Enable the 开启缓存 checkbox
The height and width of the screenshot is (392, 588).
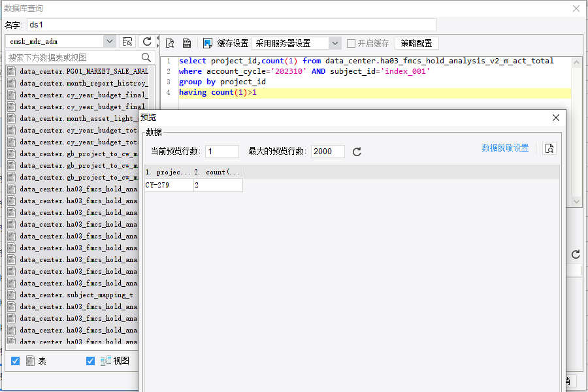351,44
